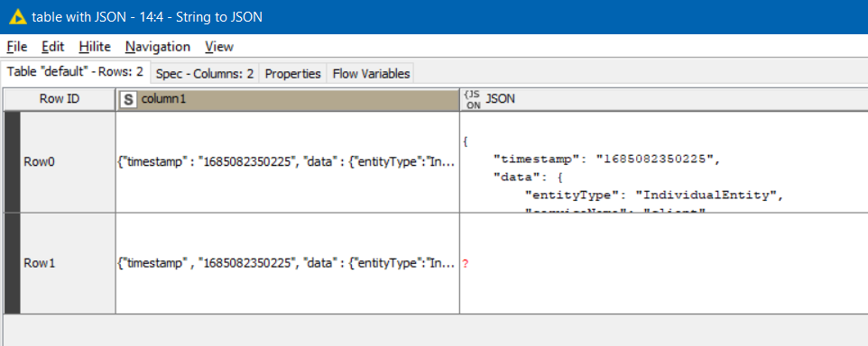This screenshot has height=346, width=868.
Task: Open the Hilite menu
Action: [x=95, y=47]
